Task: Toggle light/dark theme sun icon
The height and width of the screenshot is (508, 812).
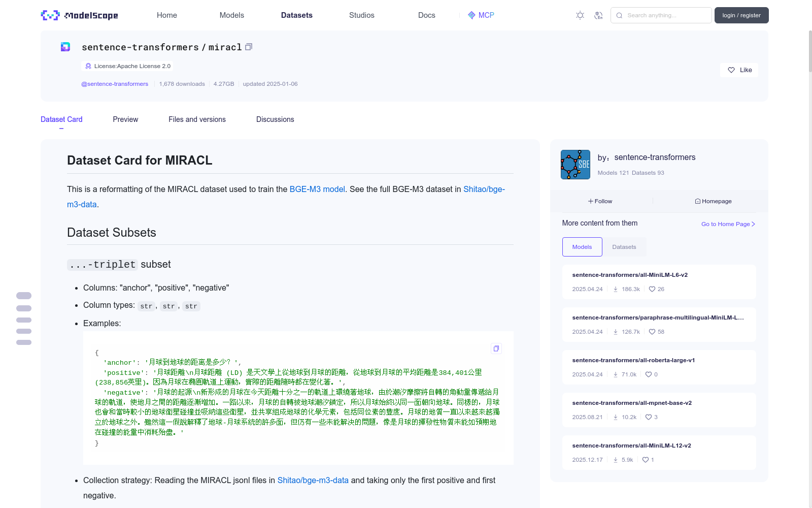Action: 580,15
